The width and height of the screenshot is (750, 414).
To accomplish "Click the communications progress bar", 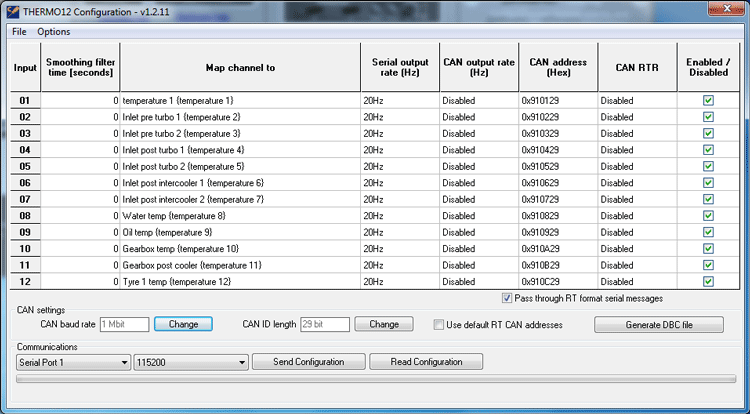I will 375,380.
